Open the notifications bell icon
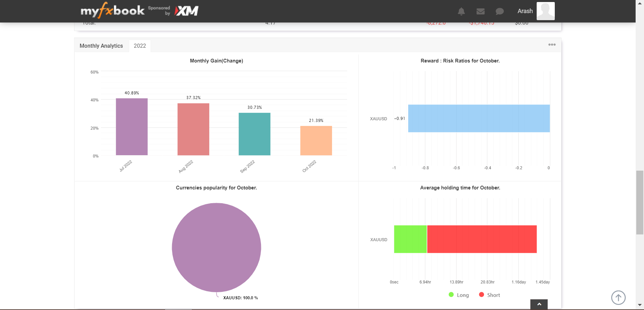Image resolution: width=644 pixels, height=310 pixels. (461, 11)
